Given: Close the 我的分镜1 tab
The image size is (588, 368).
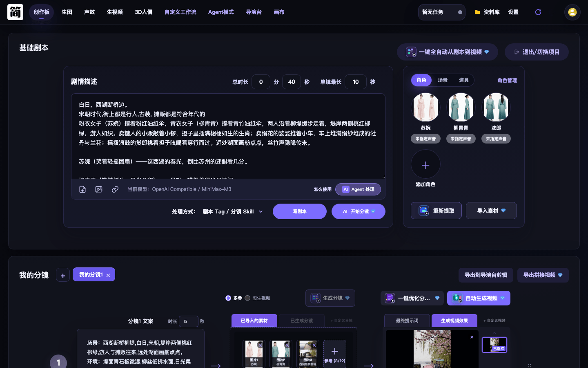Looking at the screenshot, I should click(108, 276).
